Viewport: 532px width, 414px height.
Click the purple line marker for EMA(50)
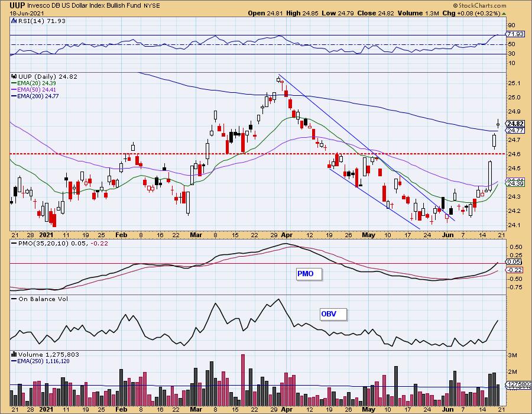[14, 89]
